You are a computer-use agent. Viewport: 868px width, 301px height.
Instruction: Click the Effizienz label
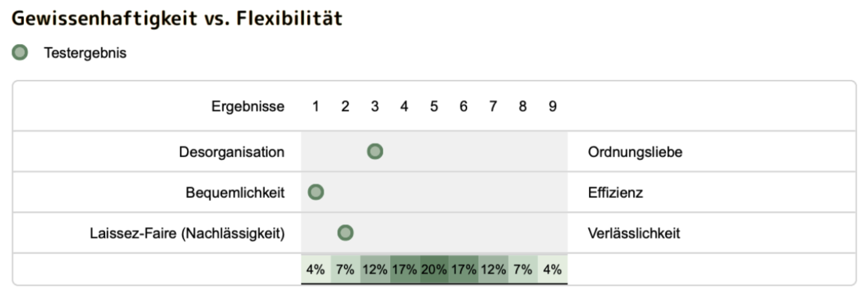click(615, 192)
